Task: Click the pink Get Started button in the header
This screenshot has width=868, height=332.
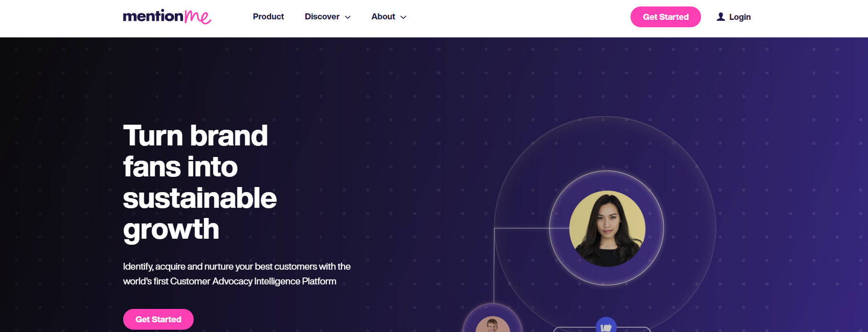Action: coord(666,17)
